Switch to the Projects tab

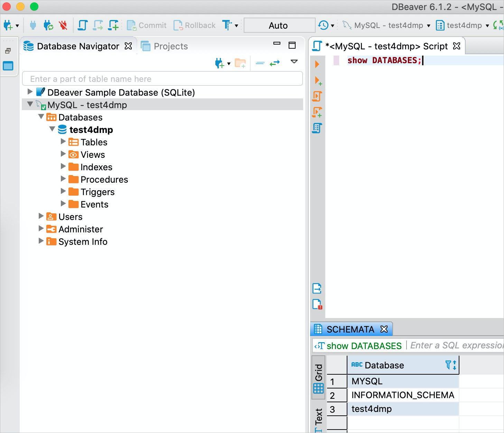[x=165, y=46]
